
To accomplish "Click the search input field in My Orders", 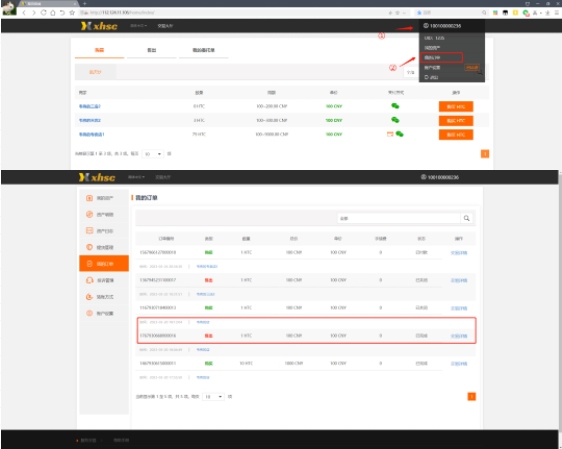I will [x=399, y=218].
